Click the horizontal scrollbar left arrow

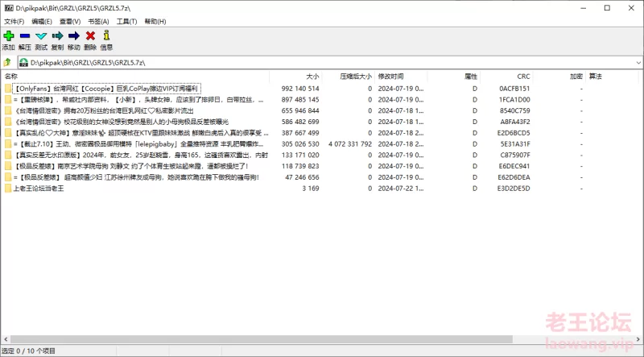pyautogui.click(x=5, y=339)
